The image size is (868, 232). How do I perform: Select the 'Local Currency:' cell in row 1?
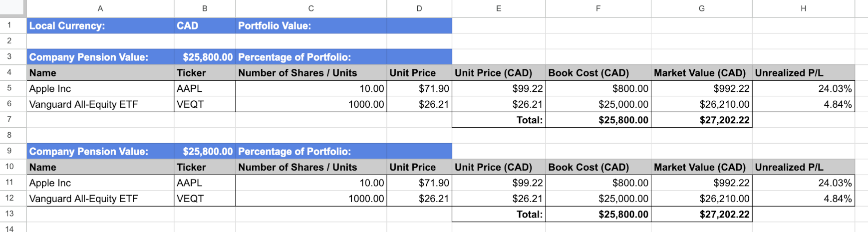tap(100, 26)
